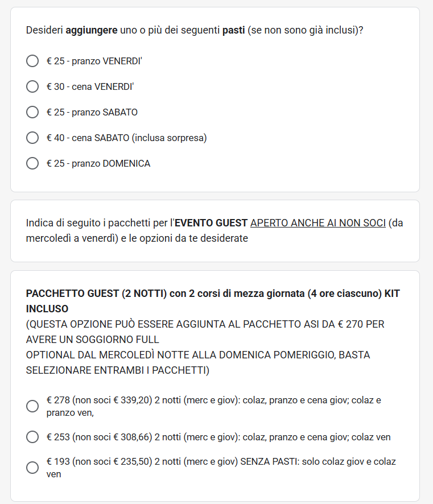Pick € 40 cena SABATO (inclusa sorpresa)
This screenshot has height=504, width=433.
pyautogui.click(x=32, y=138)
